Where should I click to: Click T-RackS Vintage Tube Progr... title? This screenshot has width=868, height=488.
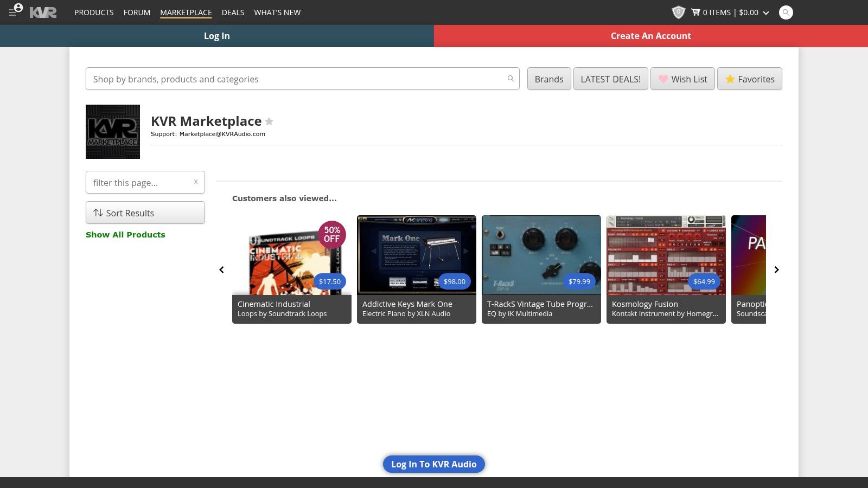tap(540, 304)
